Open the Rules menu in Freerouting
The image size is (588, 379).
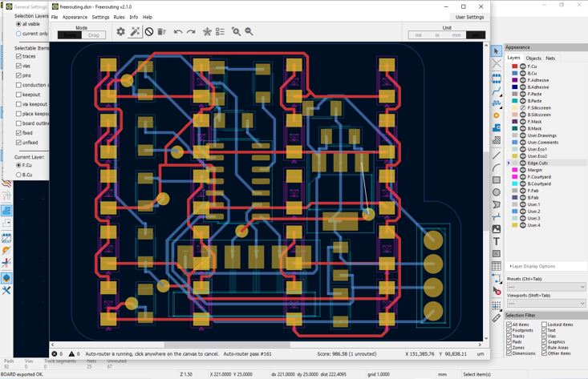[x=119, y=18]
